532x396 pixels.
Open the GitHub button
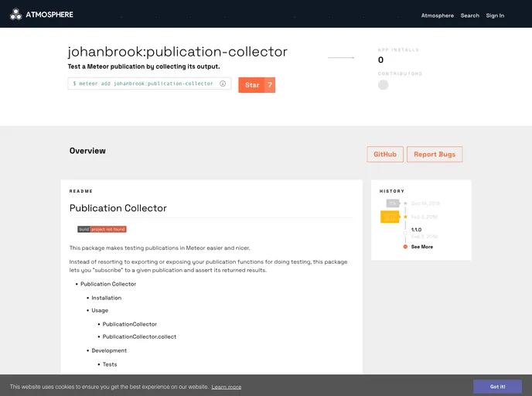(385, 155)
